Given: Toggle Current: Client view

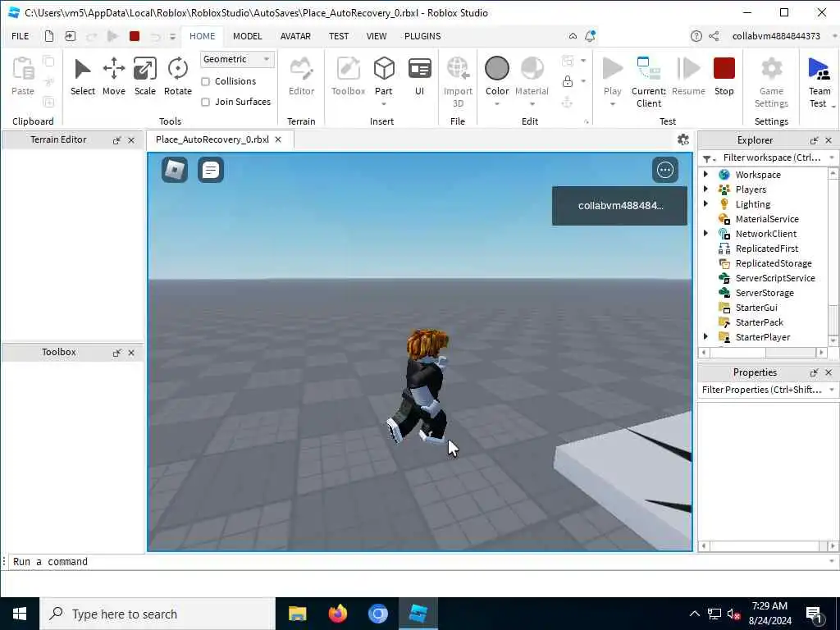Looking at the screenshot, I should pos(648,83).
